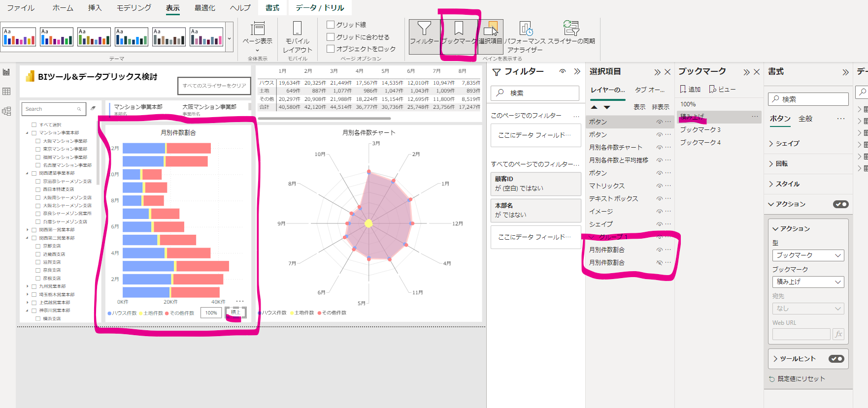The image size is (868, 408).
Task: Enable Lock objects (オブジェクトをロック) checkbox
Action: coord(331,49)
